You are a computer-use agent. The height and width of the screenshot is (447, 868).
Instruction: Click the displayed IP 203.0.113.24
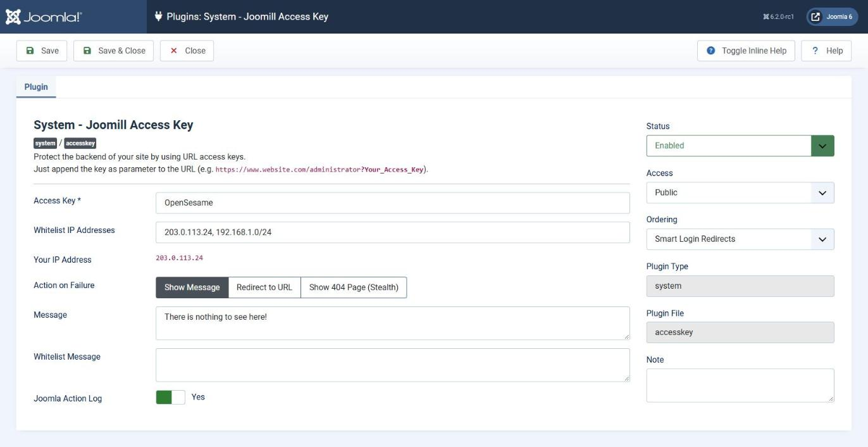coord(179,258)
